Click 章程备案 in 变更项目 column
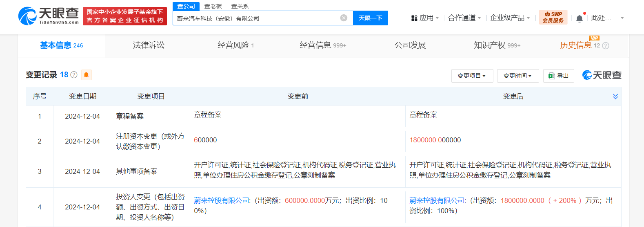Image resolution: width=644 pixels, height=227 pixels. click(x=130, y=116)
